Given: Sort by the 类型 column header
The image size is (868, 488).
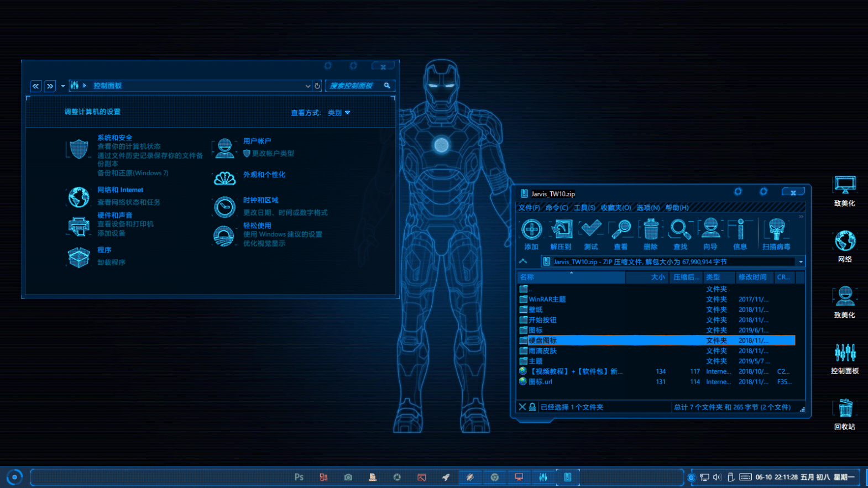Looking at the screenshot, I should [x=719, y=277].
